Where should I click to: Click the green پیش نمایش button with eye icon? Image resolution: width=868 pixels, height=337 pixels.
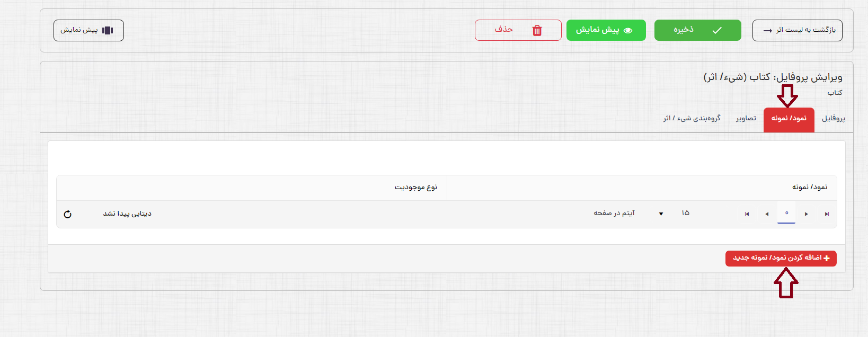pos(606,30)
